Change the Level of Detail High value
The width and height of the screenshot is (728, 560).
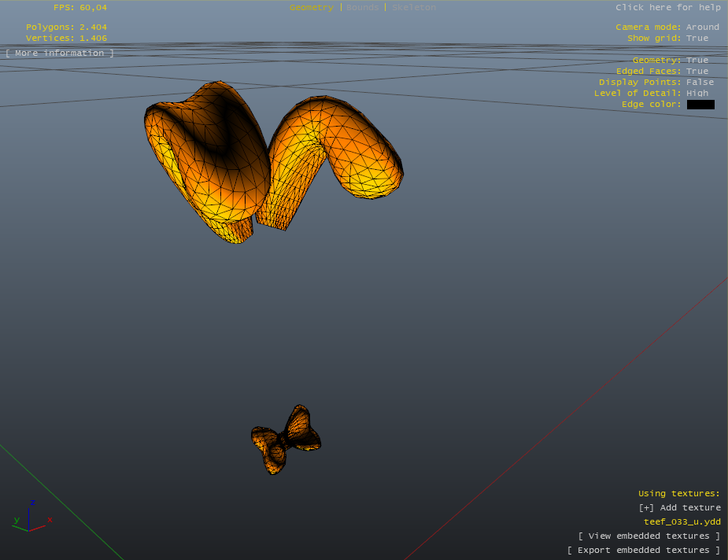point(697,93)
